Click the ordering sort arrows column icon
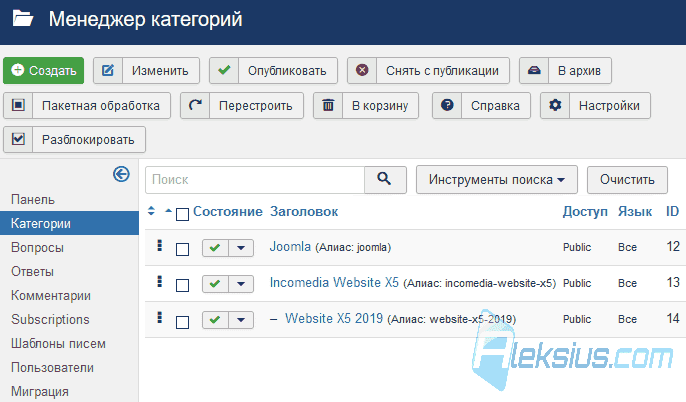The image size is (686, 402). point(151,211)
